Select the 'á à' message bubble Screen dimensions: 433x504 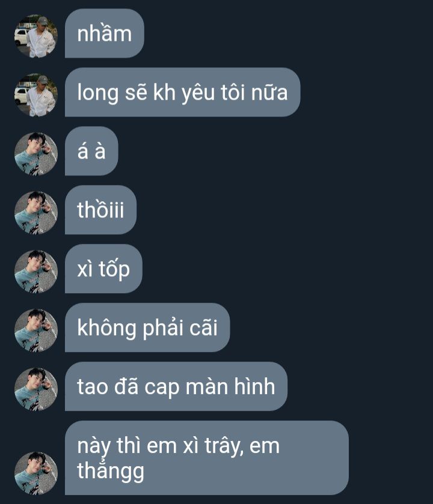coord(91,151)
